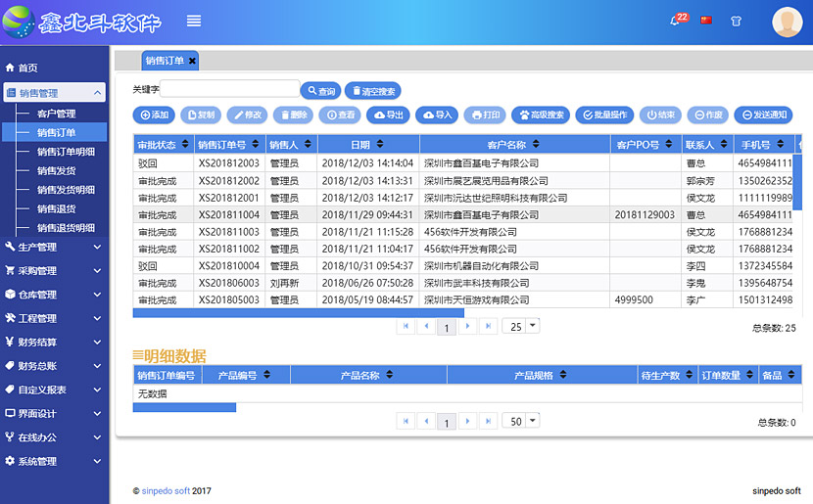The width and height of the screenshot is (813, 504).
Task: Open 客户管理 in the sidebar
Action: (57, 114)
